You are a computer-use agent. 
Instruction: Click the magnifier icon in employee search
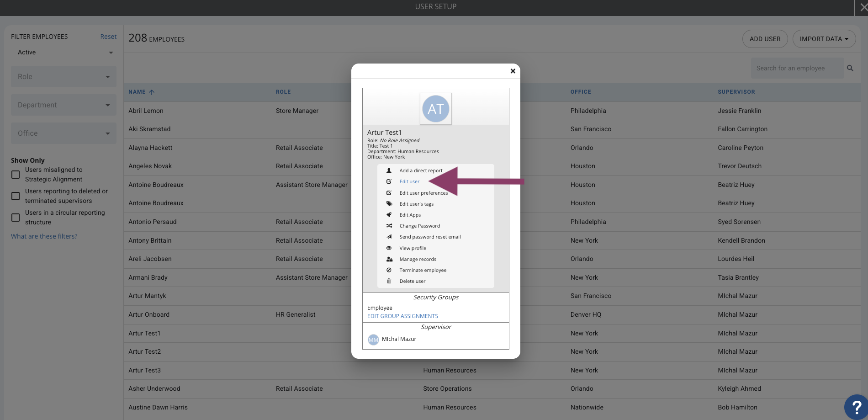[850, 68]
